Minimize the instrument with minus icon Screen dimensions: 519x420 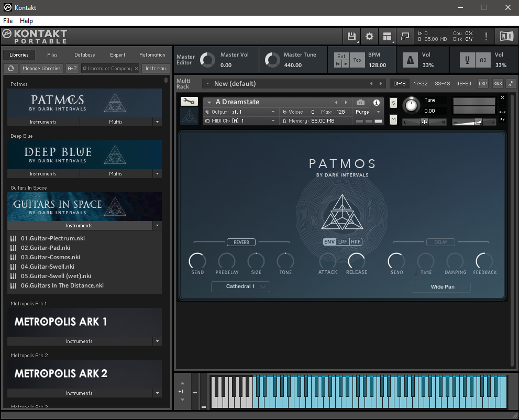[x=502, y=105]
